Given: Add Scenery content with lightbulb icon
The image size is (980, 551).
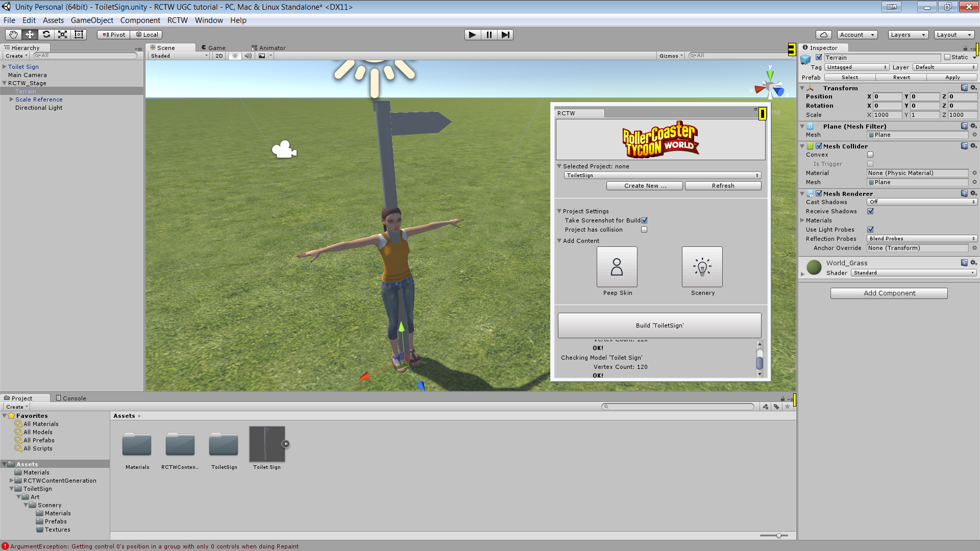Looking at the screenshot, I should click(702, 267).
